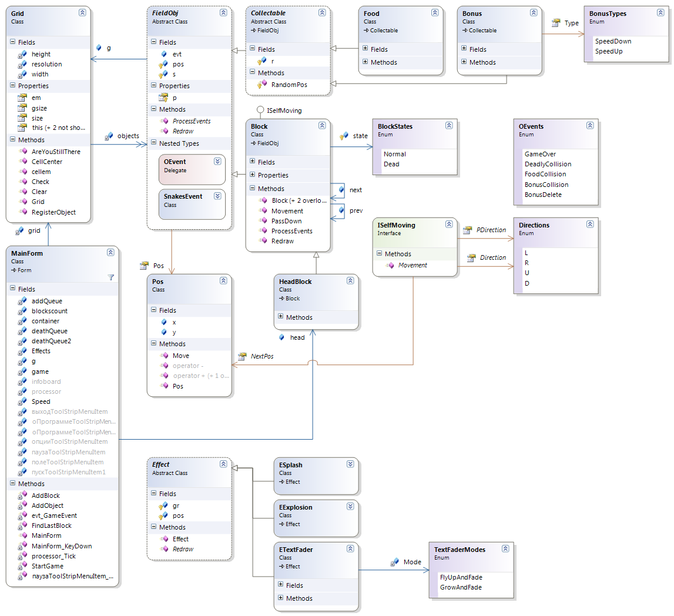Select the Dead value in BlockStates
Viewport: 674px width, 616px height.
click(391, 164)
